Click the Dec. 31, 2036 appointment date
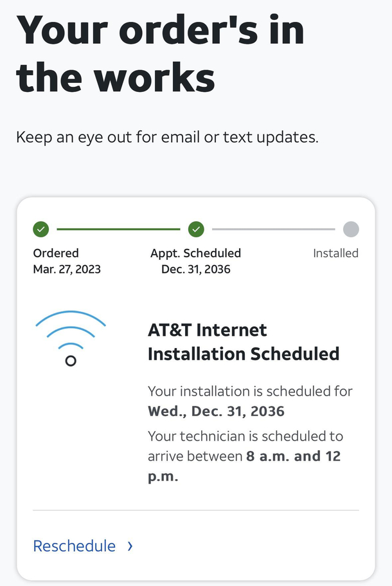The height and width of the screenshot is (586, 392). click(195, 269)
